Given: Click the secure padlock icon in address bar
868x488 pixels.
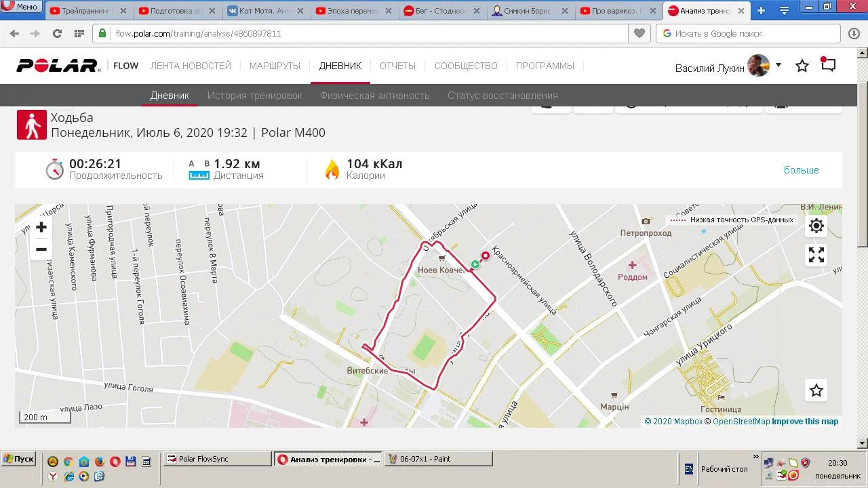Looking at the screenshot, I should click(x=102, y=33).
